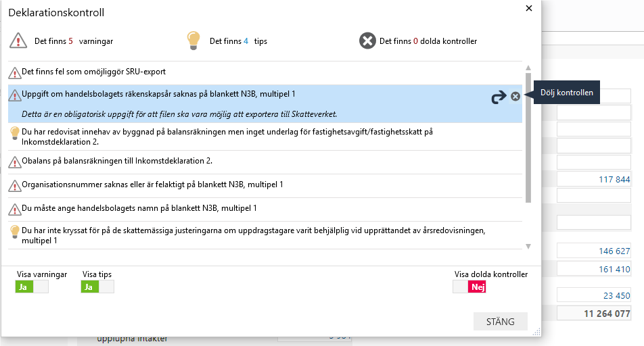This screenshot has height=346, width=644.
Task: Click bulb icon beside fastighetsavgift tip
Action: click(x=15, y=133)
